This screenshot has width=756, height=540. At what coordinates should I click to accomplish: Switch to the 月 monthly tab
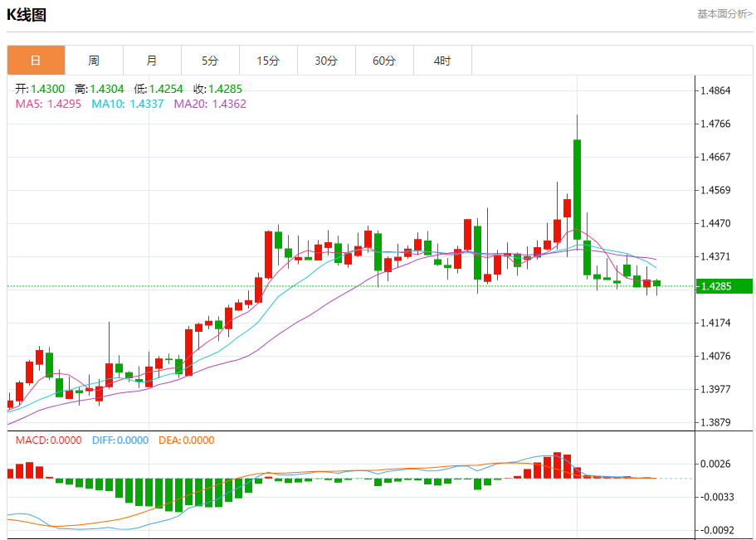click(x=152, y=61)
